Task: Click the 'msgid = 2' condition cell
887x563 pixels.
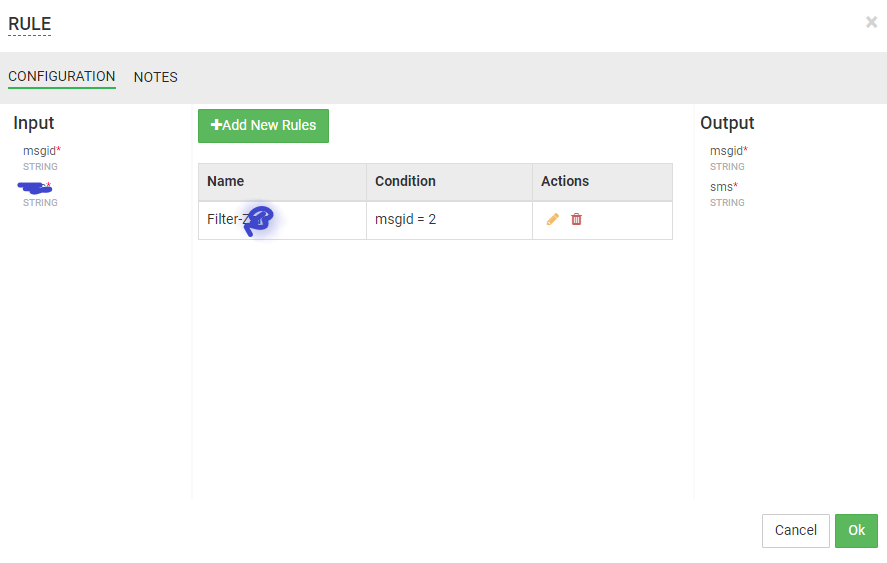Action: [x=405, y=219]
